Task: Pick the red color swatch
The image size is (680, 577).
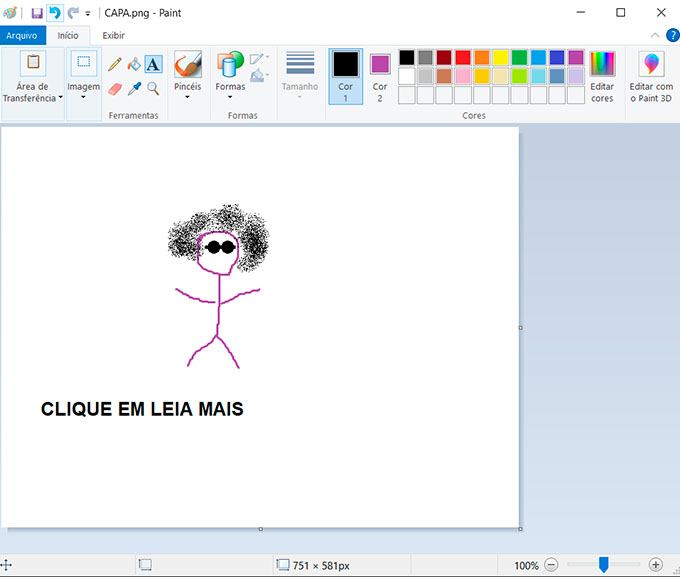Action: tap(463, 57)
